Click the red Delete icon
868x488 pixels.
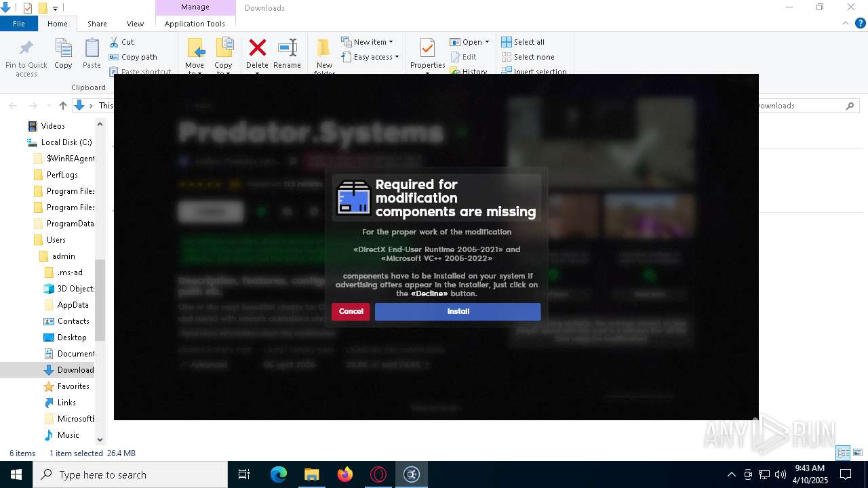point(257,48)
